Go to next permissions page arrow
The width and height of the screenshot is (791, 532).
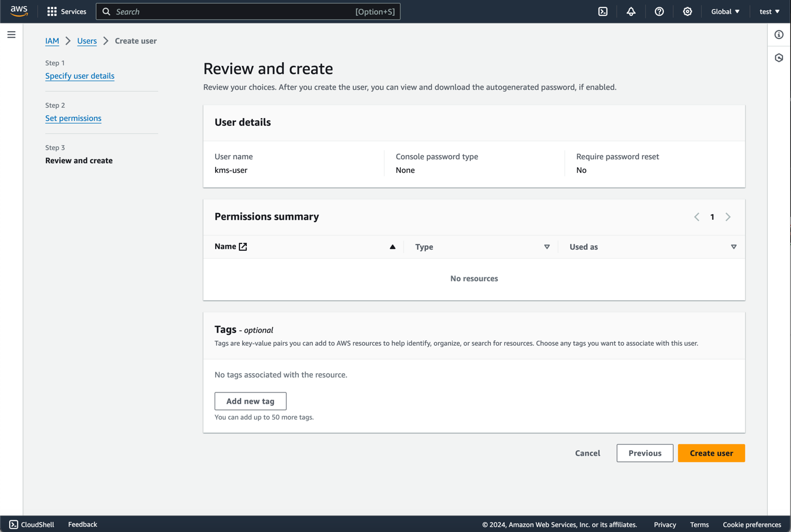click(x=728, y=217)
